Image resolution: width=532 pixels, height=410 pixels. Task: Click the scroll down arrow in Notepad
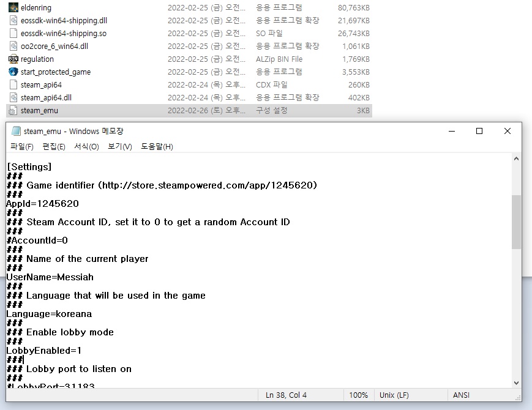tap(516, 383)
